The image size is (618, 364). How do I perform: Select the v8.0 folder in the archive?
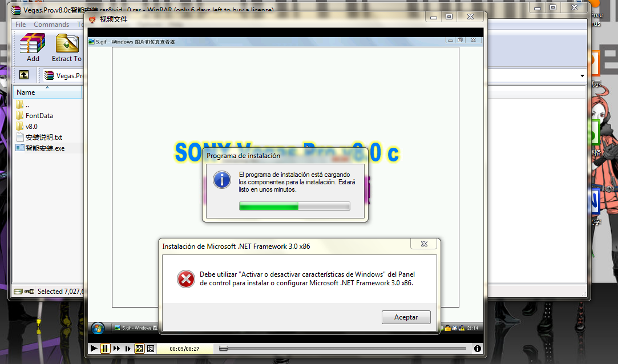tap(27, 127)
